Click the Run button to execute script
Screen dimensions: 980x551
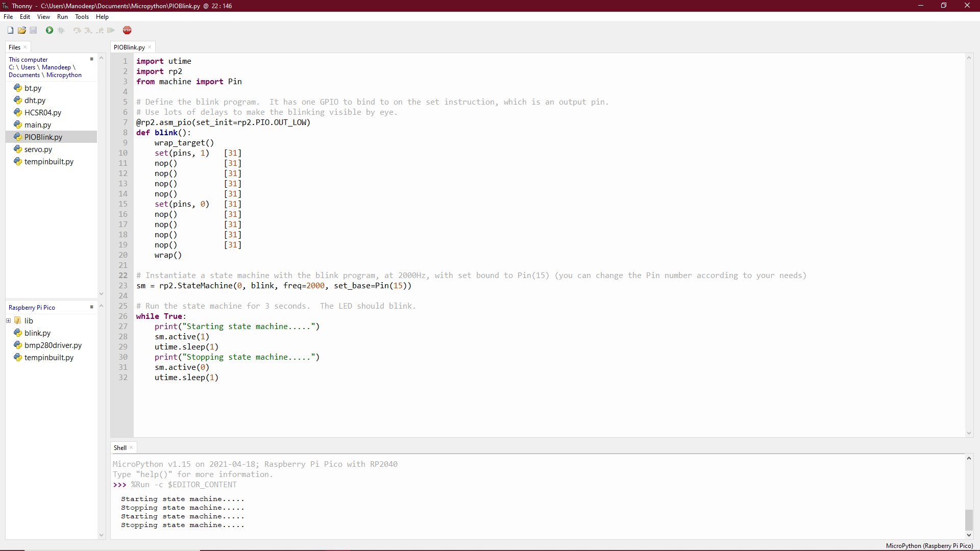49,30
